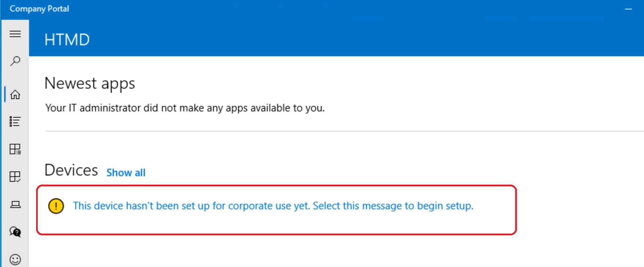This screenshot has width=644, height=267.
Task: Click the Send feedback smiley icon
Action: [x=15, y=259]
